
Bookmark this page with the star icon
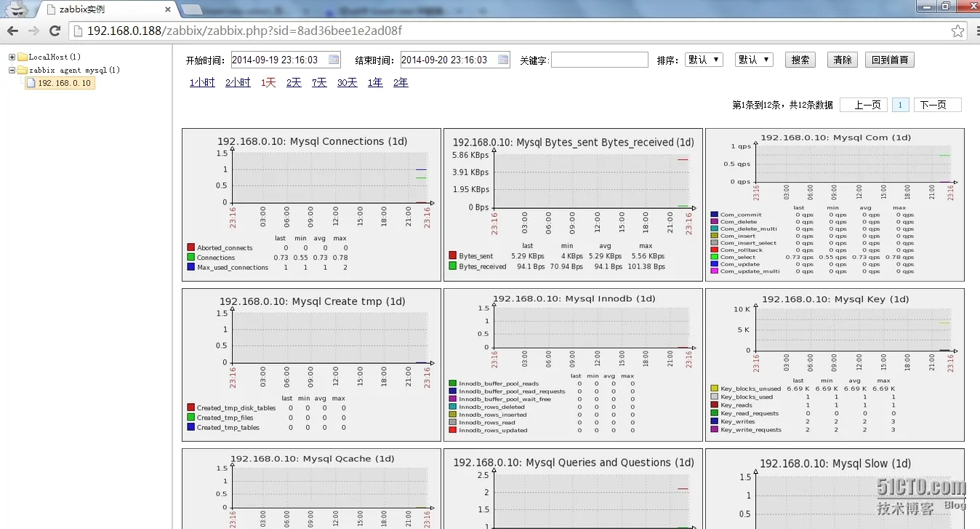point(958,31)
